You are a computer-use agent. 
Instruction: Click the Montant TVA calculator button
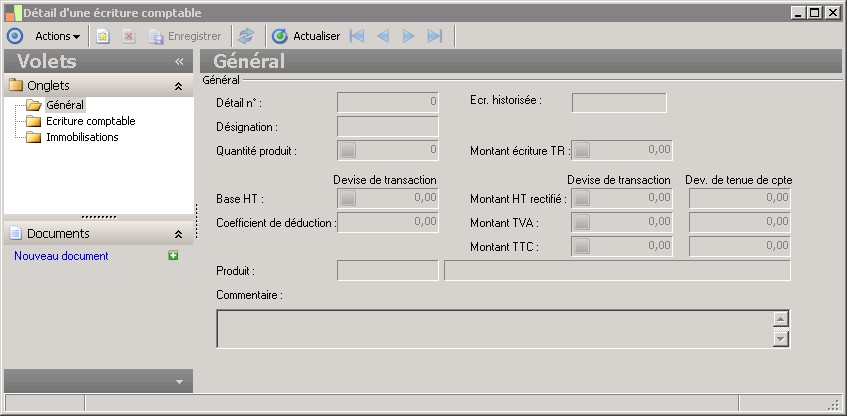click(x=582, y=222)
